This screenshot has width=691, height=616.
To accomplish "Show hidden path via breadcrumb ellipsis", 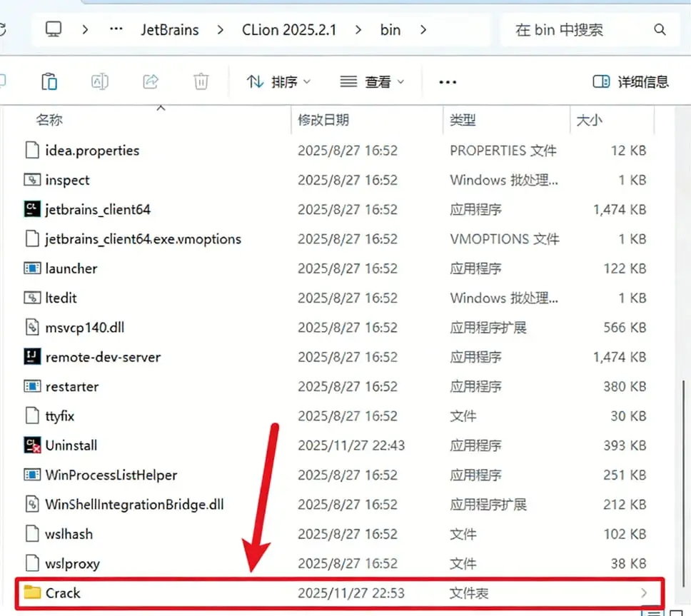I will (116, 29).
